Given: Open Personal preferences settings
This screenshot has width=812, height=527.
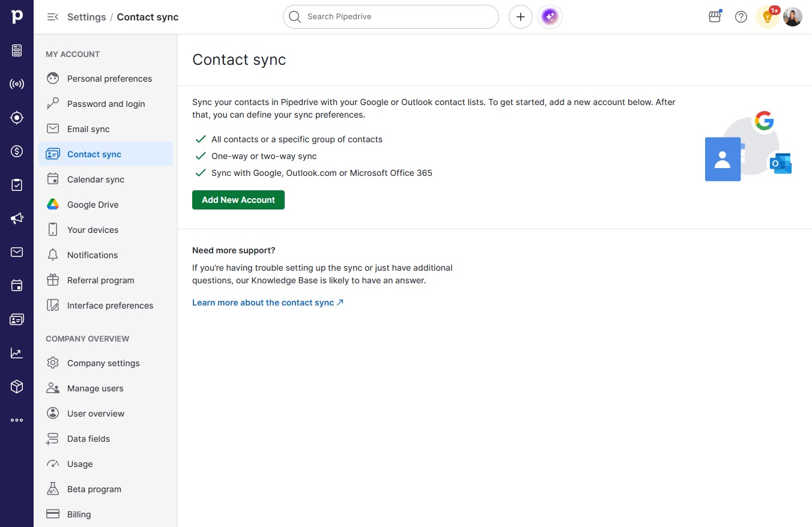Looking at the screenshot, I should [106, 79].
